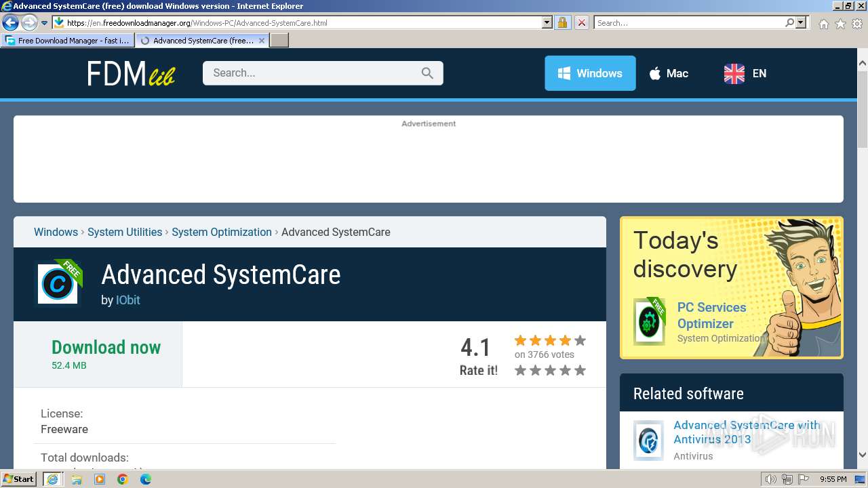This screenshot has height=488, width=868.
Task: Click the Related software heading
Action: click(688, 394)
